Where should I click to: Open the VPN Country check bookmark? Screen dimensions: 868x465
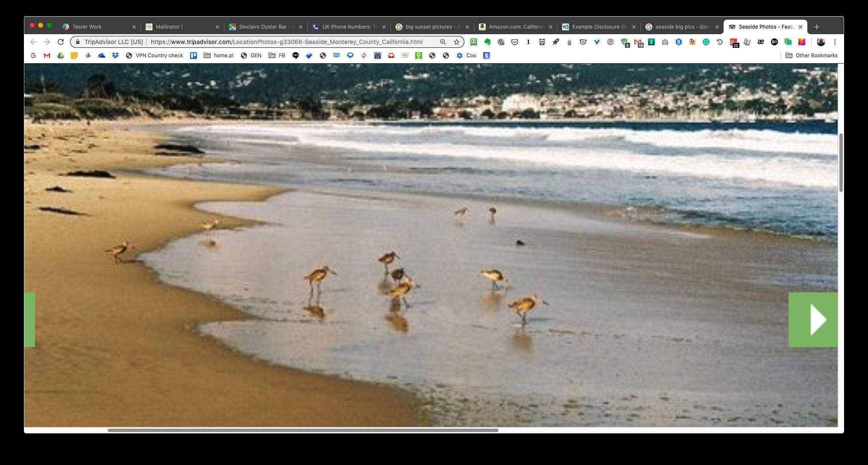coord(154,56)
